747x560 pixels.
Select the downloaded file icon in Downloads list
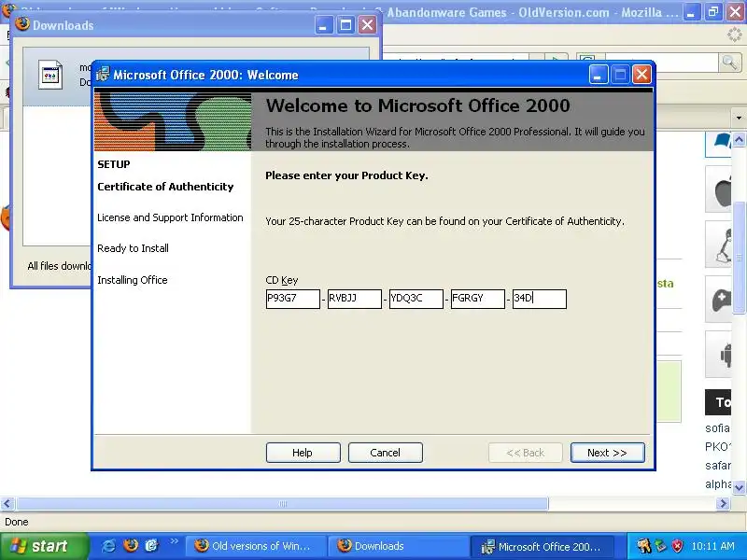(50, 75)
